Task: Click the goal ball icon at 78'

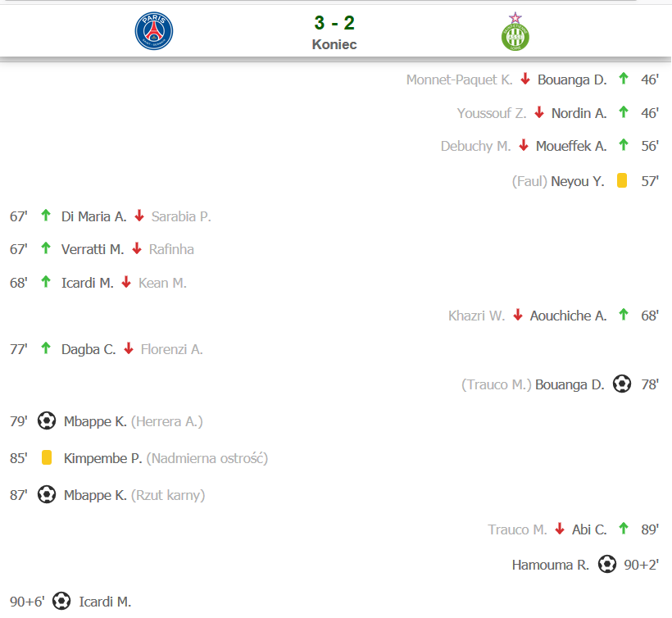Action: coord(621,384)
